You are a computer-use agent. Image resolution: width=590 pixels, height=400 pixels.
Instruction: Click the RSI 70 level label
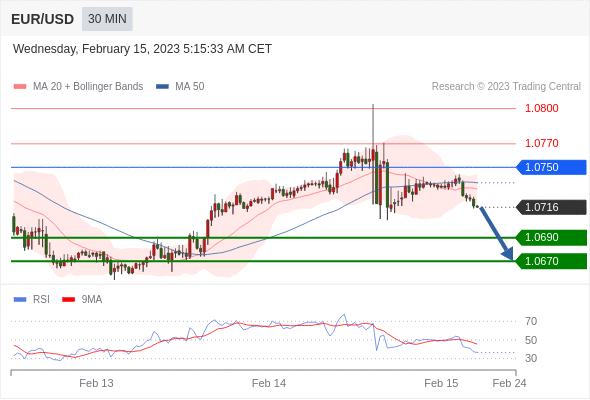531,321
